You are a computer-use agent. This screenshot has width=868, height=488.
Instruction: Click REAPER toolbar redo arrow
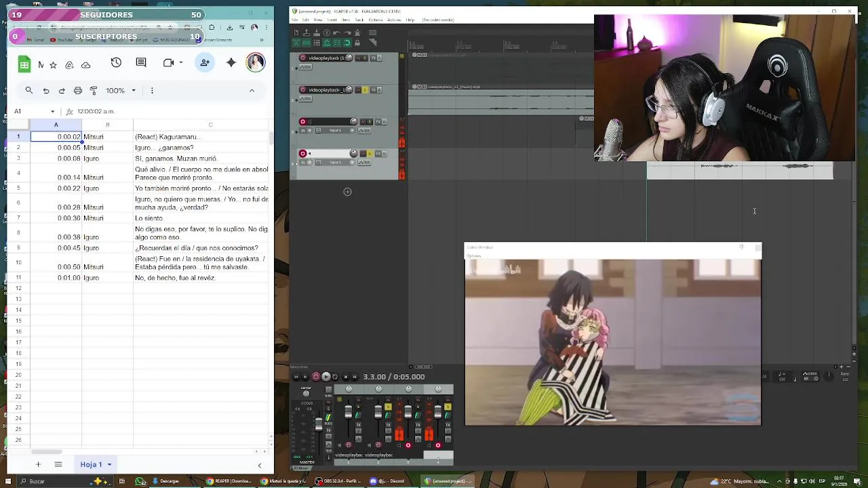[347, 32]
